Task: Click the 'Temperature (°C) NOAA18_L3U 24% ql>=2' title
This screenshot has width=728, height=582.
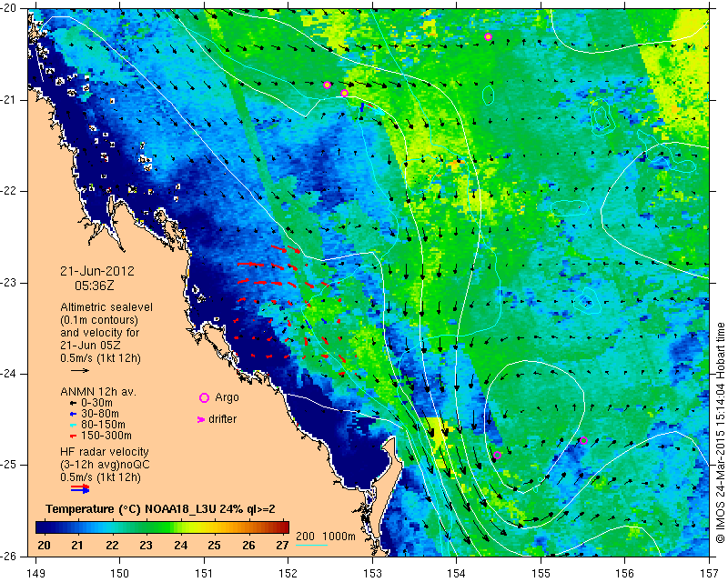Action: 160,509
